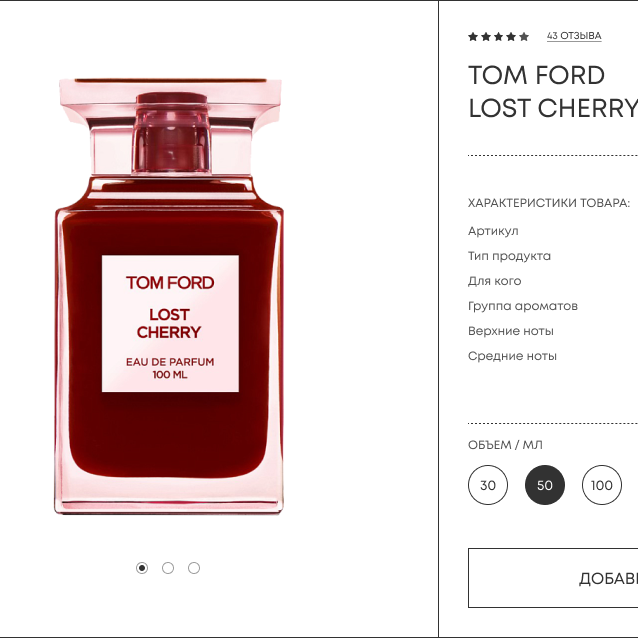
Task: Select the 100 ml volume option
Action: click(x=602, y=485)
